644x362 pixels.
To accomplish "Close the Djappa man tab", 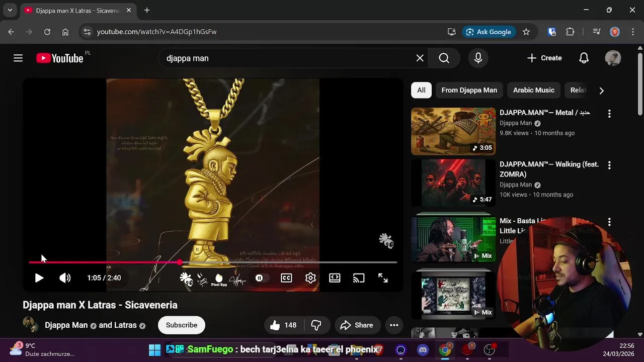I will [129, 10].
